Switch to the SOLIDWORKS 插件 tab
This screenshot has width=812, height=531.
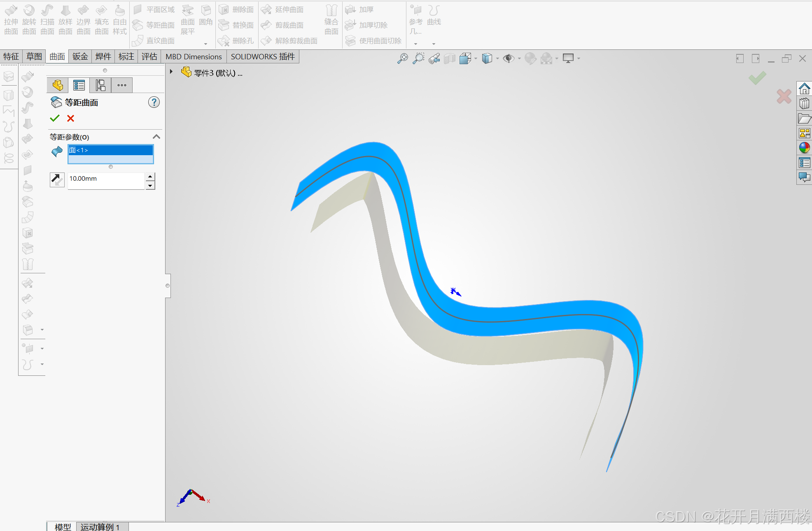click(x=263, y=56)
